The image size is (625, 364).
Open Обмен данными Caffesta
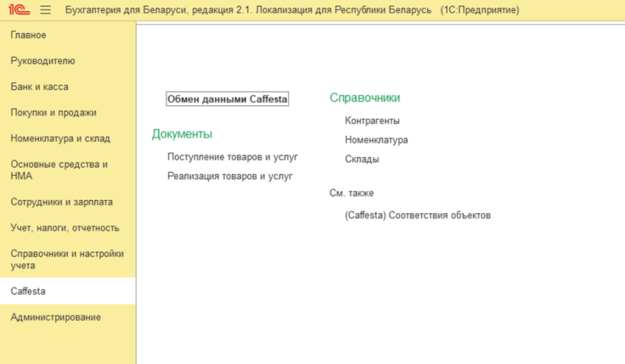(x=227, y=99)
